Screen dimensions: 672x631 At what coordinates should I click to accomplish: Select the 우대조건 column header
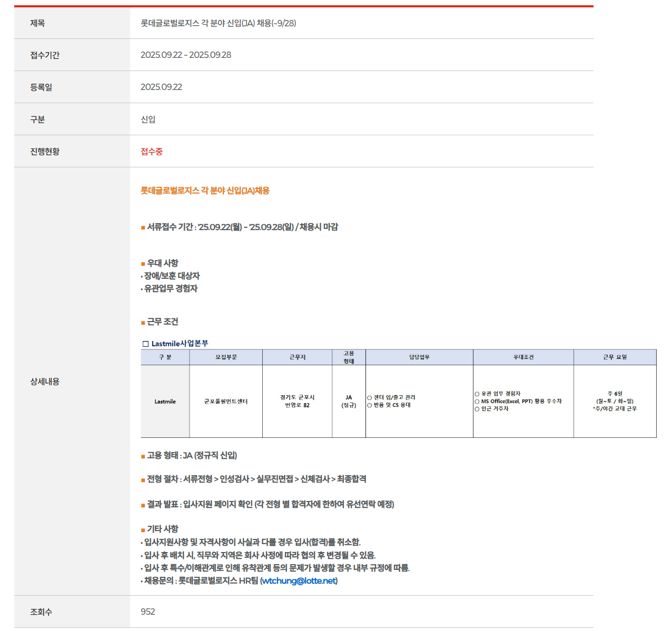[523, 356]
